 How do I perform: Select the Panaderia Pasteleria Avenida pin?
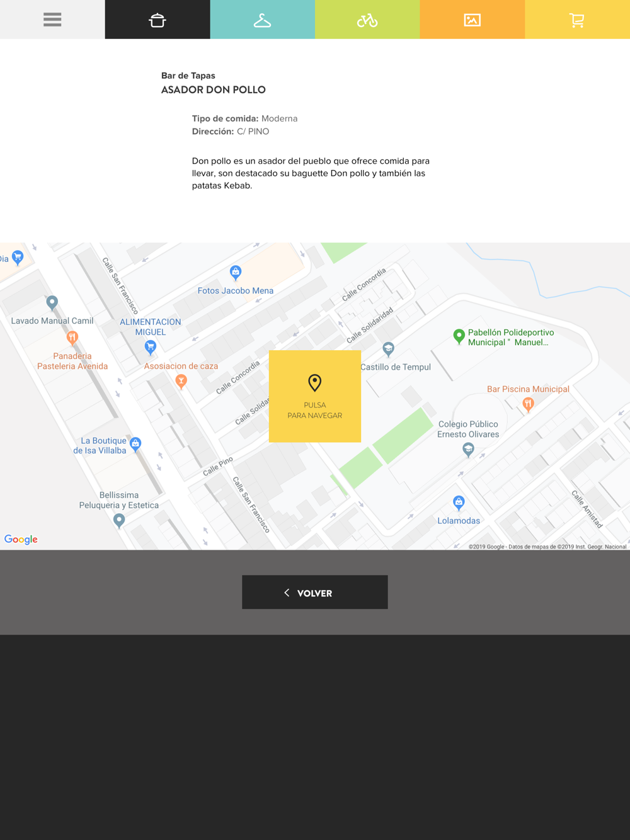click(x=72, y=338)
